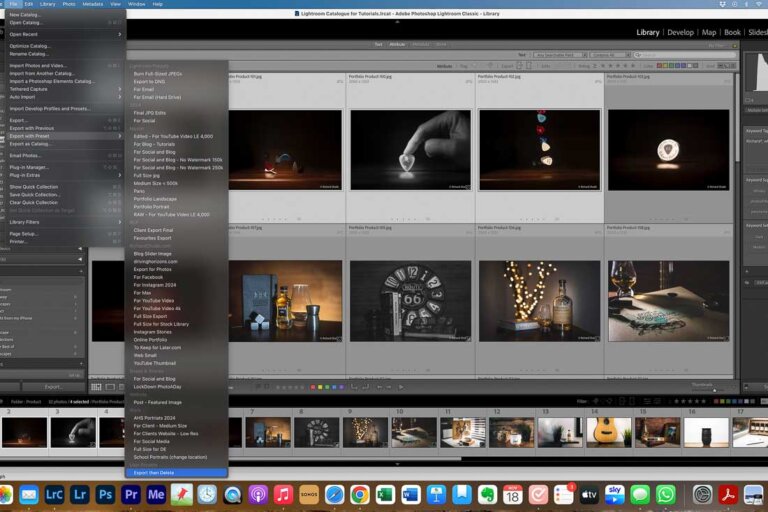Open Messages app from the dock
The image size is (768, 512).
640,495
